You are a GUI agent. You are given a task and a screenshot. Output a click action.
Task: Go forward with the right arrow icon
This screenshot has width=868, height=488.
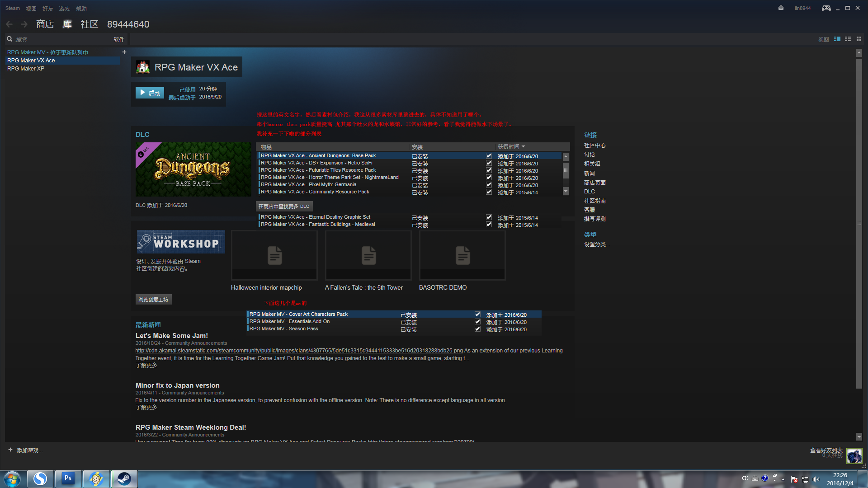[x=24, y=24]
